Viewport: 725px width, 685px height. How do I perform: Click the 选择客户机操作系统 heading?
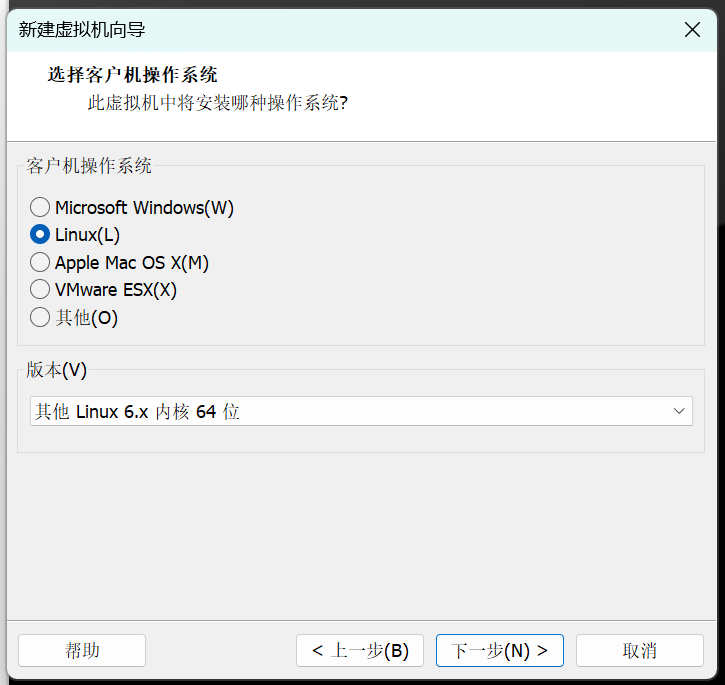click(132, 75)
